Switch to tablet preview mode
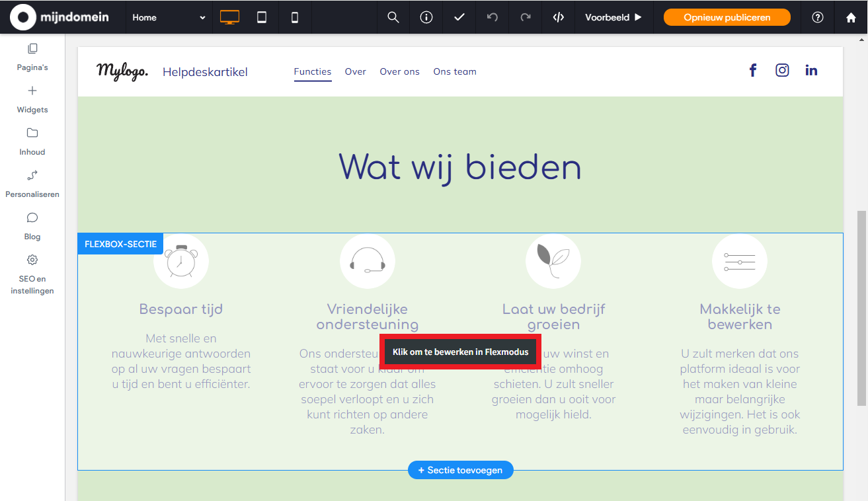 click(262, 17)
